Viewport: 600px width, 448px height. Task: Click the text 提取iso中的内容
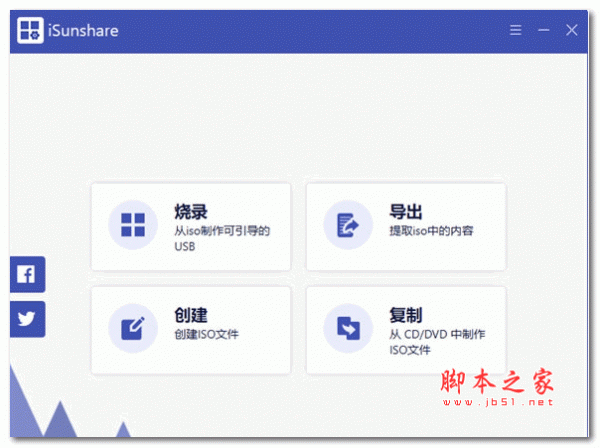(x=431, y=231)
